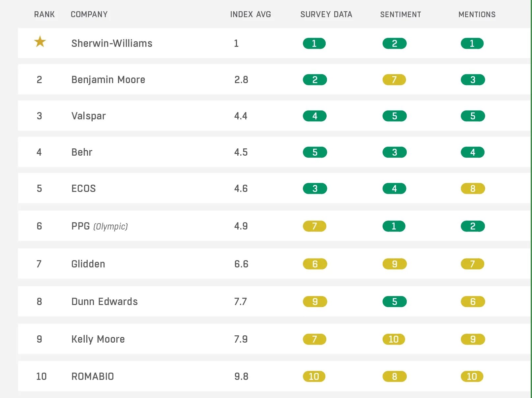Image resolution: width=532 pixels, height=398 pixels.
Task: Click ROMABIO's yellow survey data badge 10
Action: pyautogui.click(x=314, y=377)
